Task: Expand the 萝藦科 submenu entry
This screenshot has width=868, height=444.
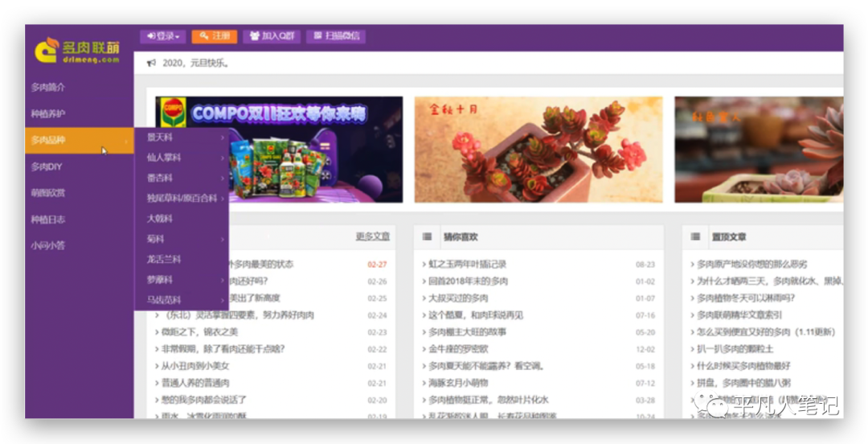Action: (182, 279)
